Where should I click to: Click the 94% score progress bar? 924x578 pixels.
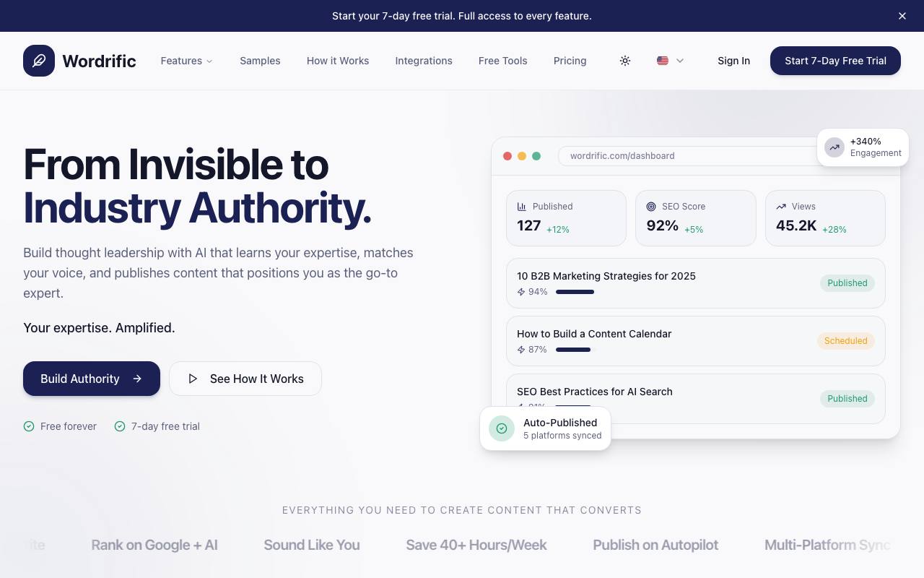coord(575,292)
